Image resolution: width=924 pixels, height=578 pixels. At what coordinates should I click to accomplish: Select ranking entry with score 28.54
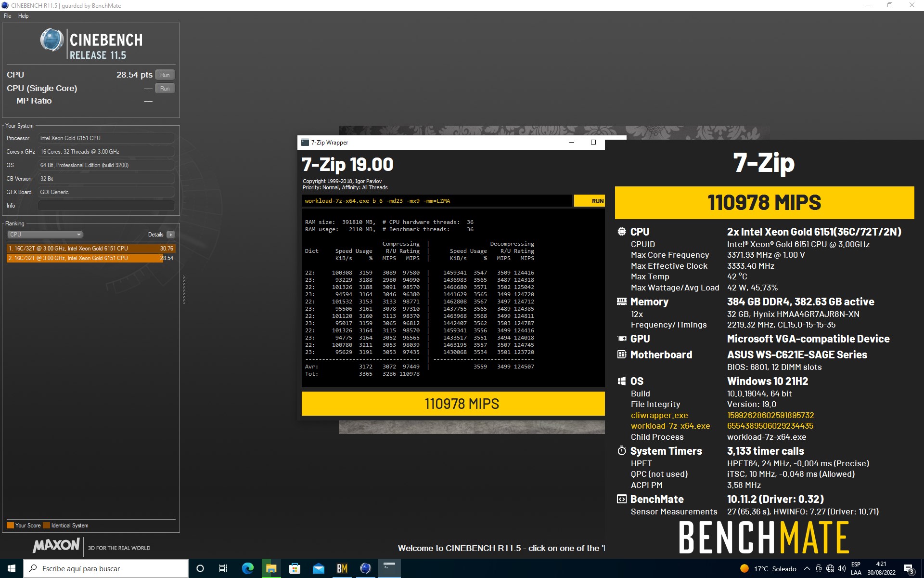point(91,258)
